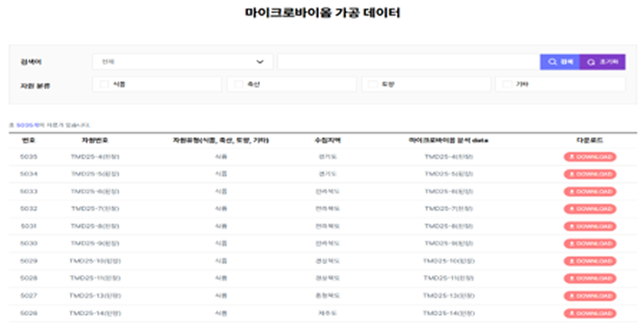The image size is (644, 324).
Task: Download the file for row 5032
Action: 590,209
